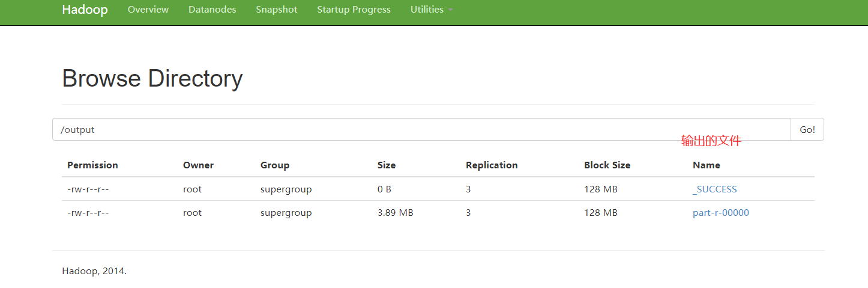
Task: Switch to the Snapshot tab
Action: (276, 10)
